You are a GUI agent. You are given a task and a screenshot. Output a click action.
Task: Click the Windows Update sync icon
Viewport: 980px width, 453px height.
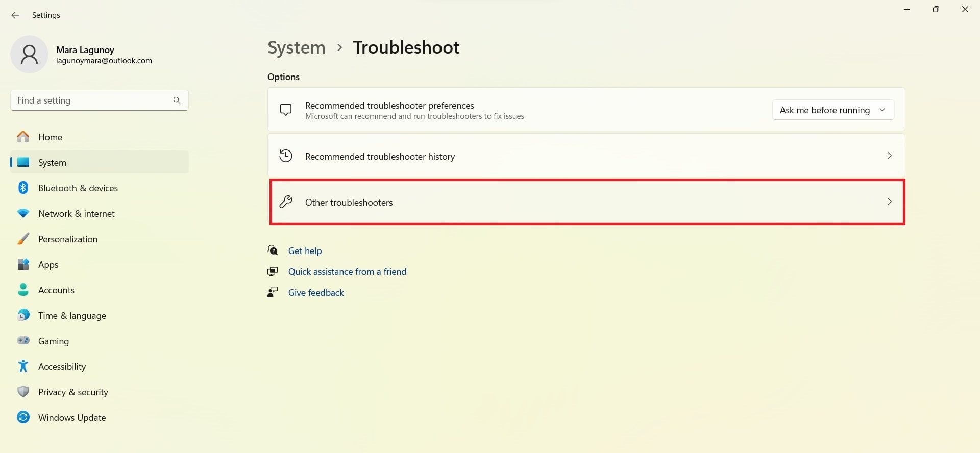(x=23, y=417)
